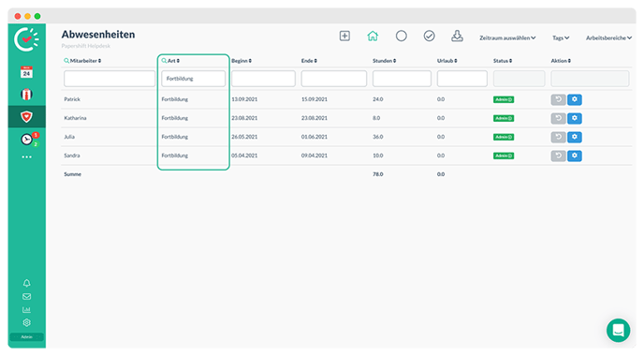Open the employees icon in sidebar

26,95
